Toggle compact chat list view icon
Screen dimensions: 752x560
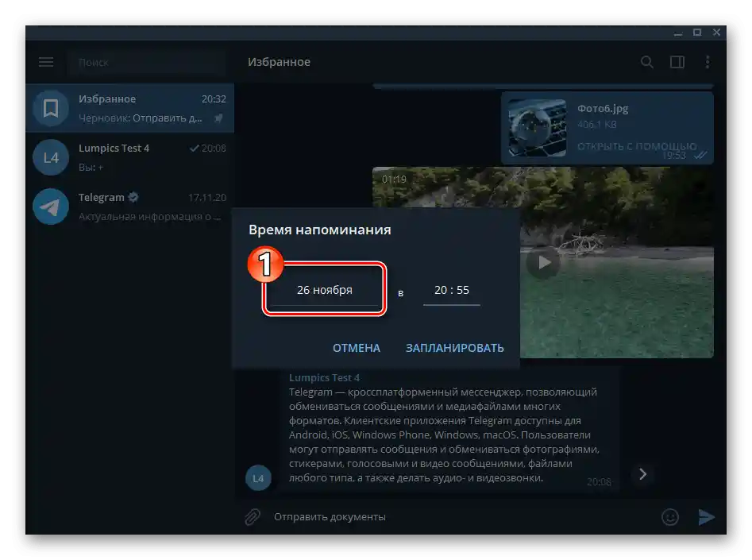(x=677, y=61)
